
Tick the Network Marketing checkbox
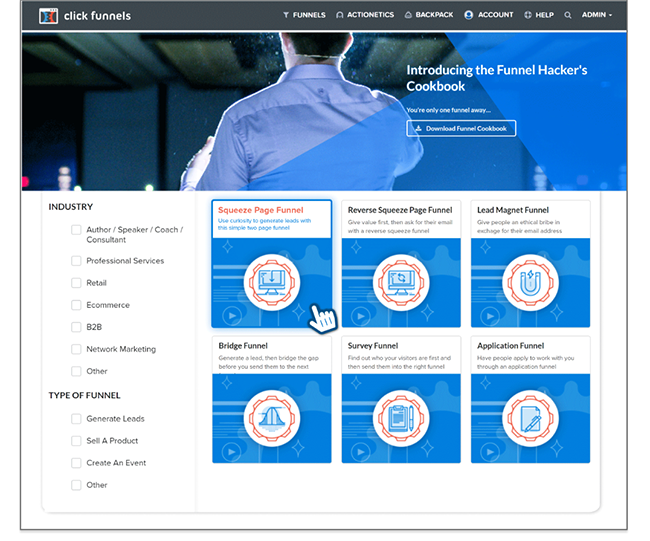[x=76, y=349]
